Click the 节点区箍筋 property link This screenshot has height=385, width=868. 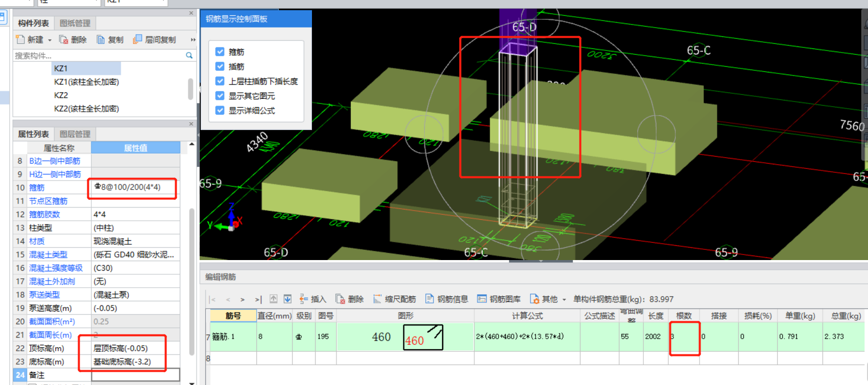click(x=48, y=201)
